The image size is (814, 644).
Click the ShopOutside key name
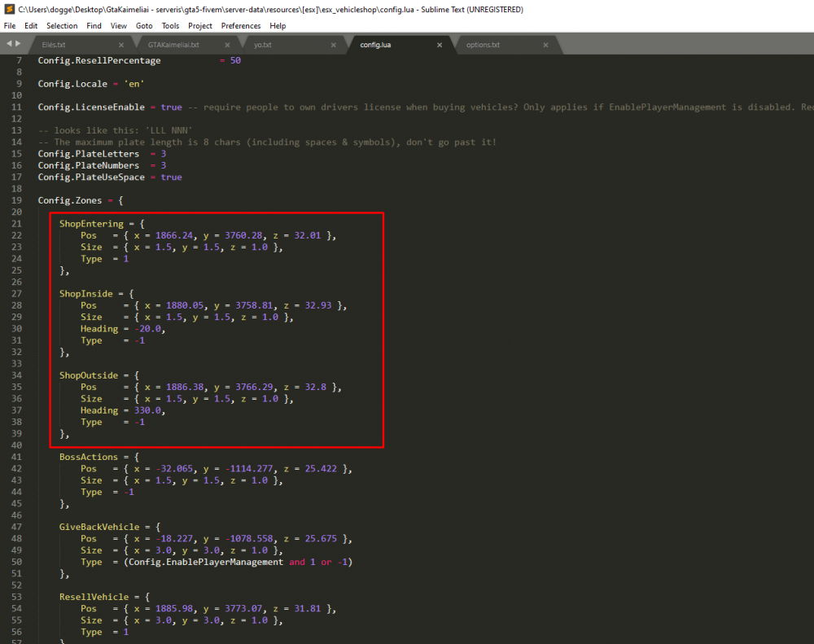coord(89,375)
